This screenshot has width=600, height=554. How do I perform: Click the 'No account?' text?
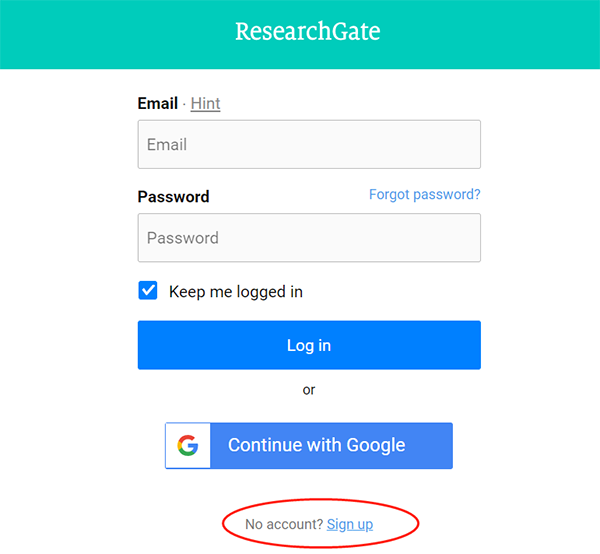pos(284,524)
